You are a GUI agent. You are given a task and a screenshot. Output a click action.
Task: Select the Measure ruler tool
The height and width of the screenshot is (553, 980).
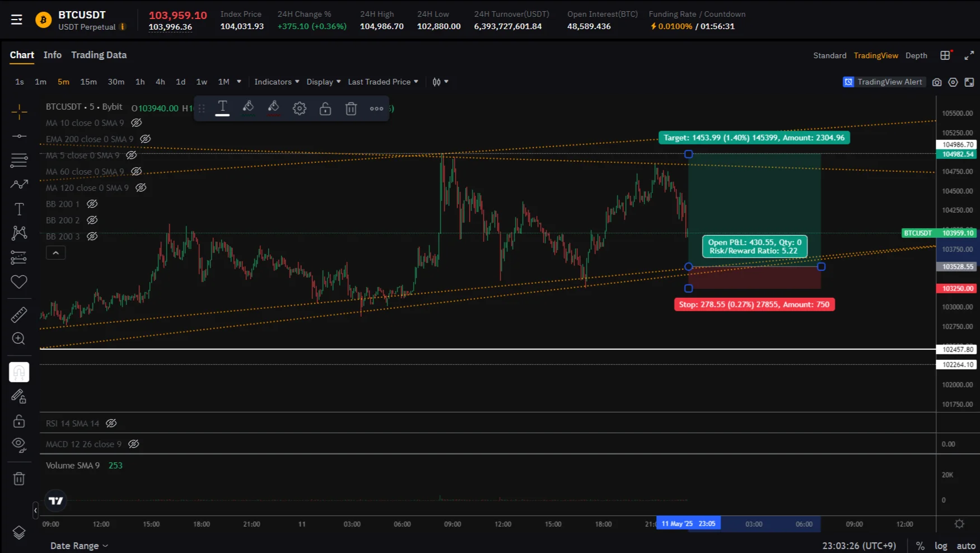[19, 315]
